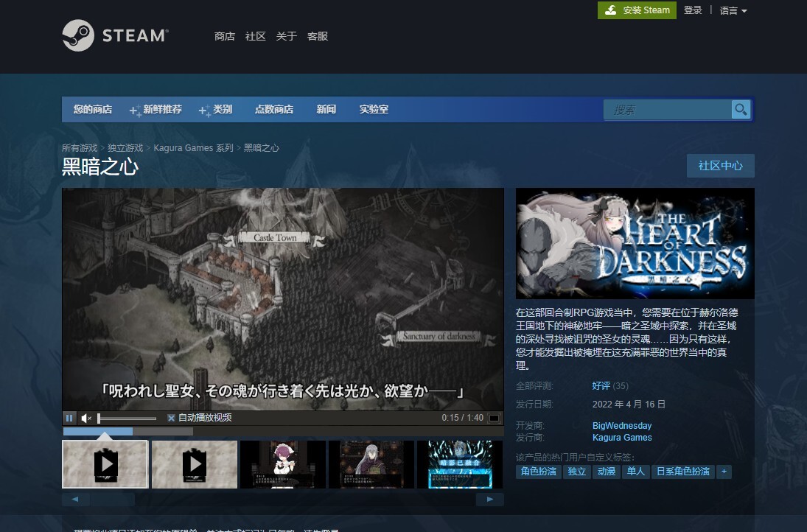Toggle 自动播放视频 checkbox

click(171, 418)
